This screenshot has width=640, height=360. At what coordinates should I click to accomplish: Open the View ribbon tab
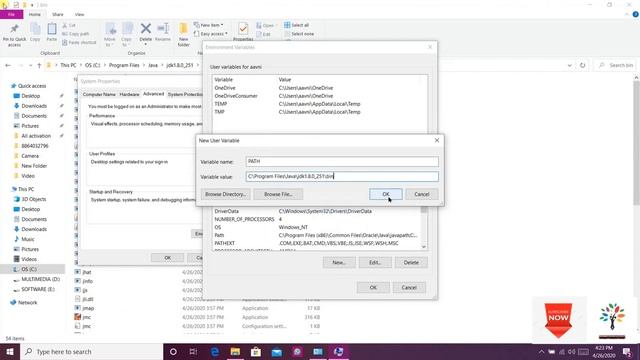pos(79,14)
